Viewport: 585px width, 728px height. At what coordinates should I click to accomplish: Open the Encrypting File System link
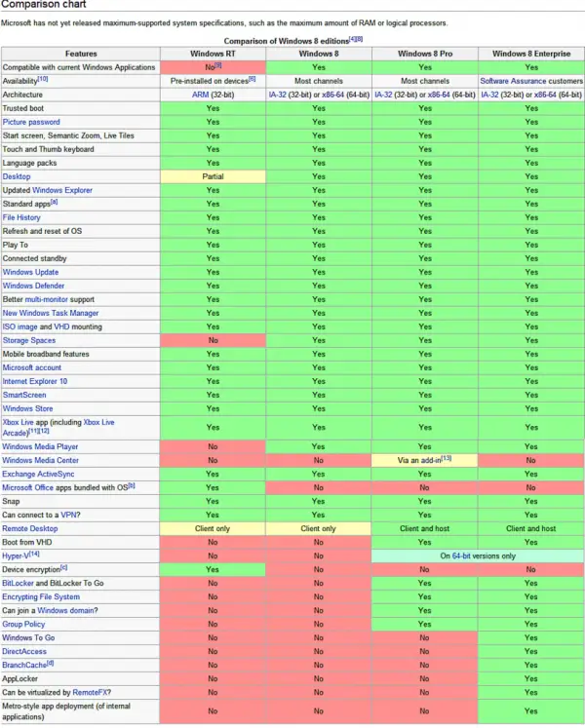tap(41, 597)
